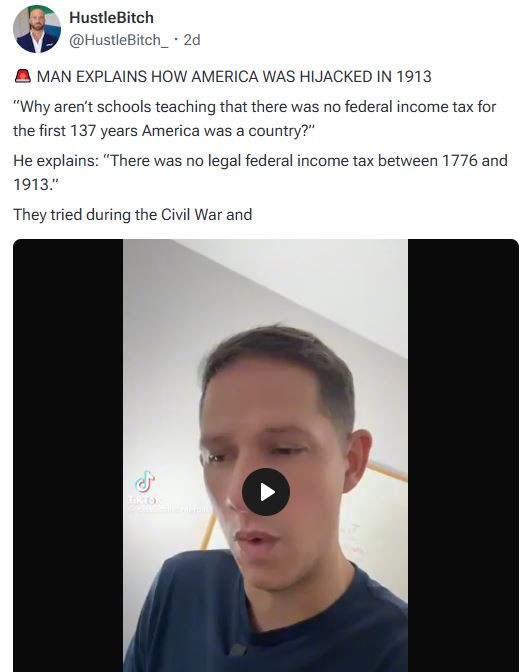This screenshot has width=527, height=672.
Task: Click the HIJACKED IN 1913 headline
Action: pos(234,76)
